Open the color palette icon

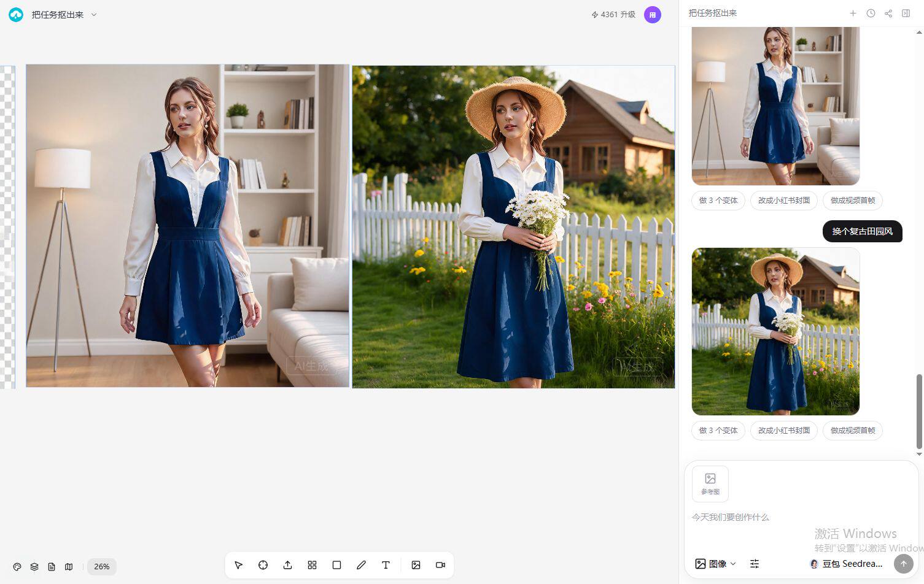17,567
